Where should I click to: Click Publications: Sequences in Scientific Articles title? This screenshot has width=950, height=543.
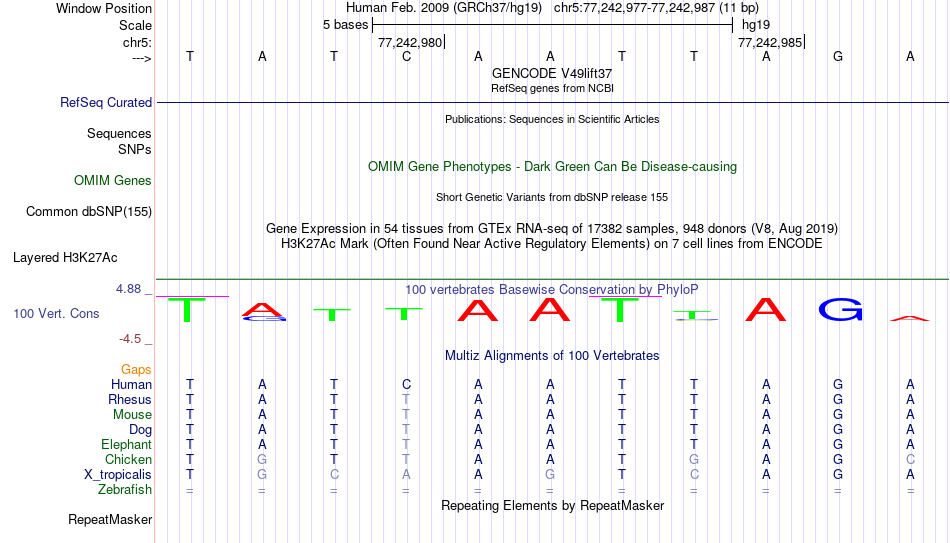(552, 119)
